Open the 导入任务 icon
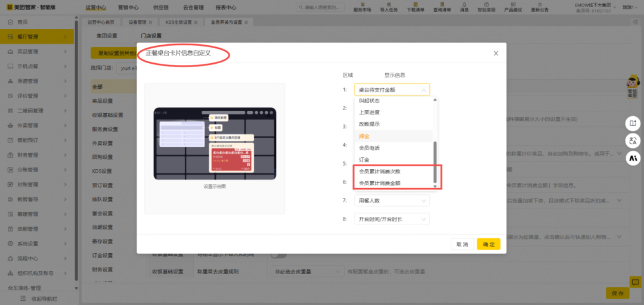The image size is (644, 305). click(389, 5)
